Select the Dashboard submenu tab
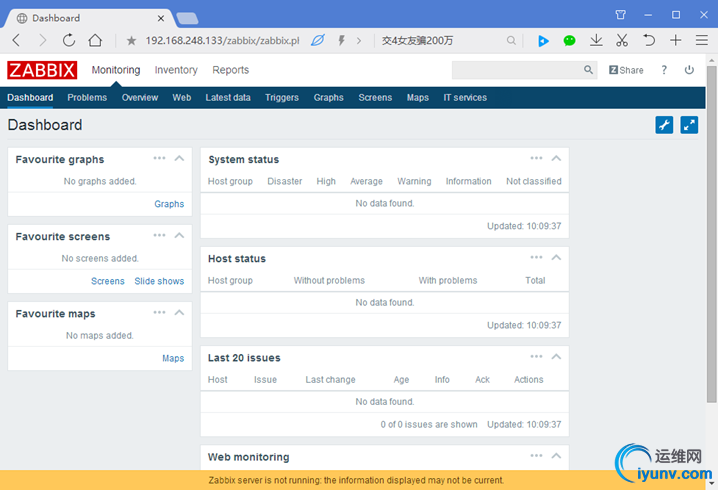The width and height of the screenshot is (718, 490). (x=30, y=98)
